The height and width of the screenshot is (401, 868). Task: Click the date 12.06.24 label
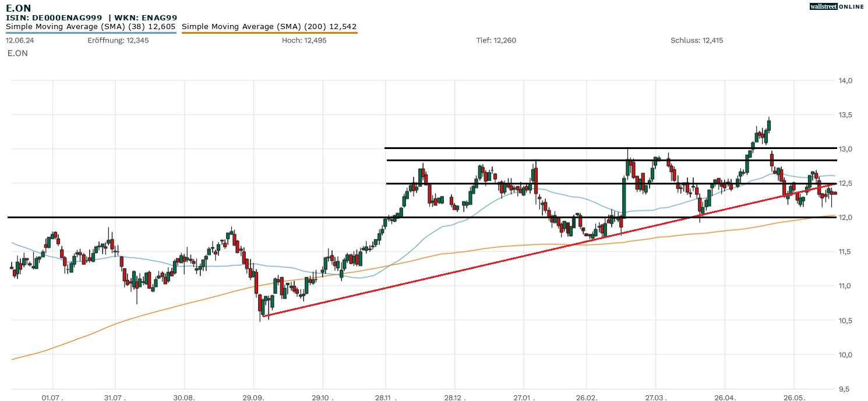tap(19, 40)
